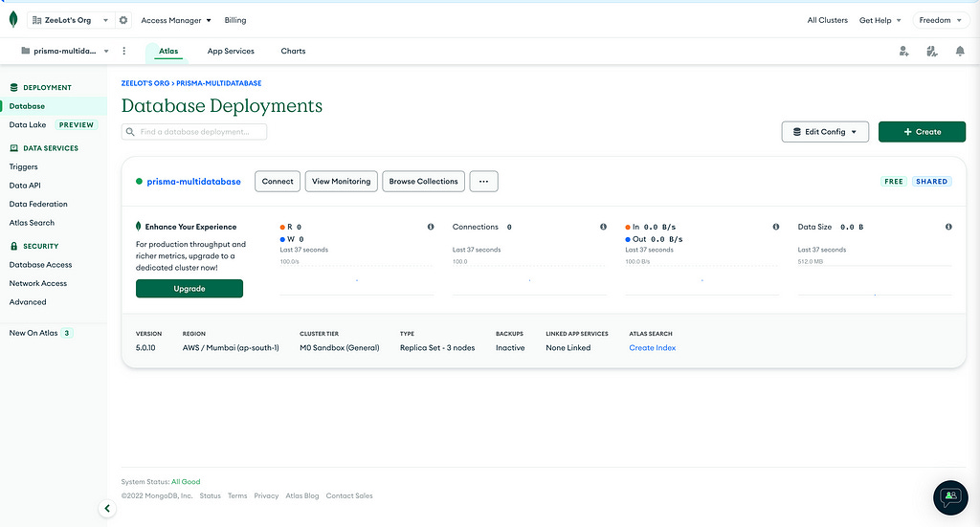Click ZEELOT'S ORG breadcrumb link

click(x=145, y=83)
